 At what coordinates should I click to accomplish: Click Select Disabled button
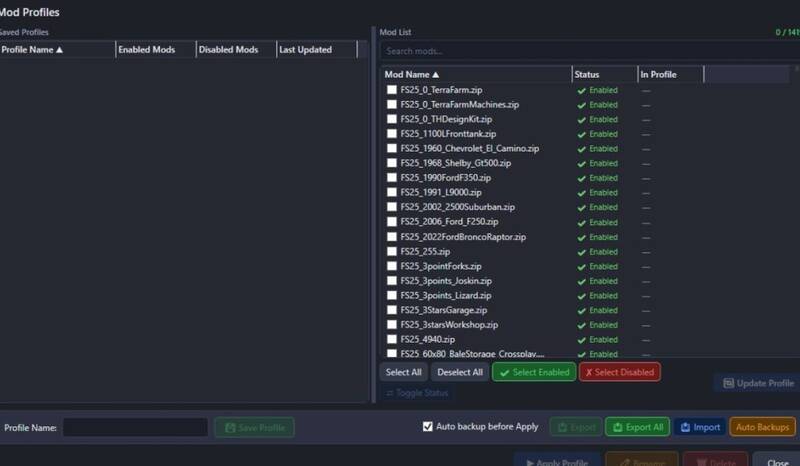619,372
